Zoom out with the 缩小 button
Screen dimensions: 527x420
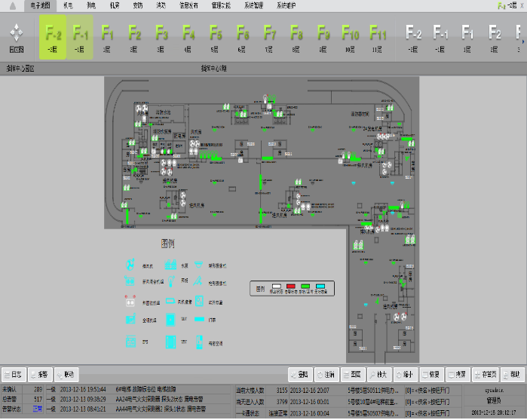tap(406, 375)
